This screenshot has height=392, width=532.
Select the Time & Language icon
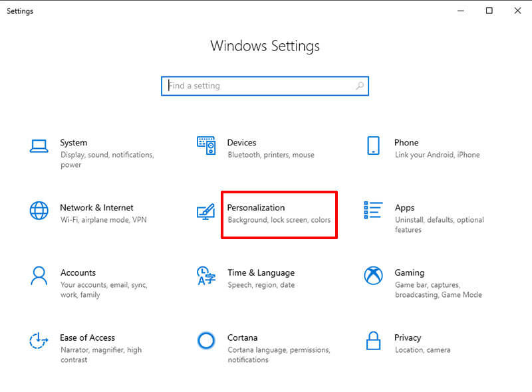(206, 276)
